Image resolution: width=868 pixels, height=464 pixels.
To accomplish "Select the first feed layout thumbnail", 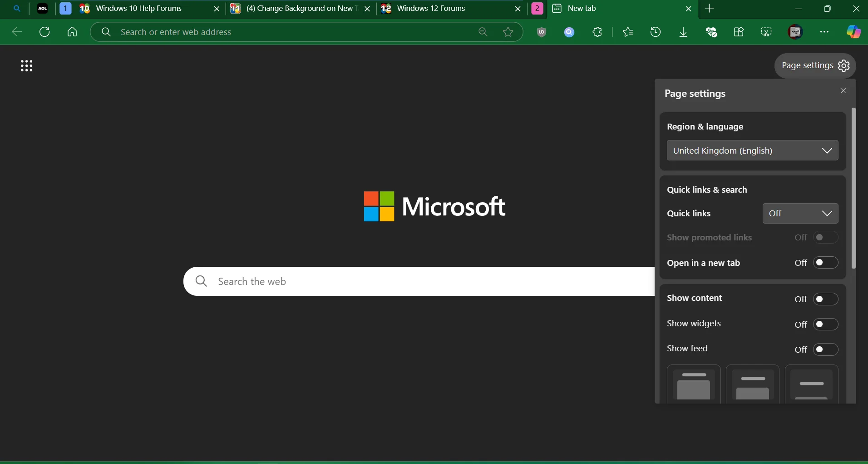I will pyautogui.click(x=694, y=384).
